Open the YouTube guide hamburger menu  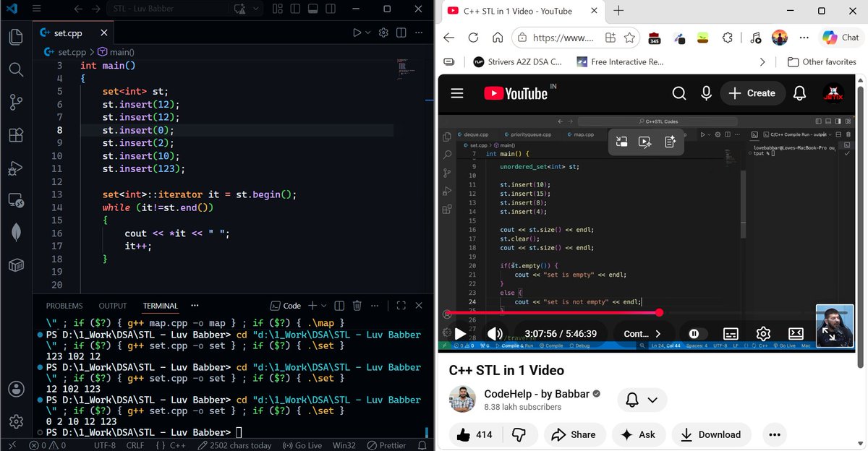(456, 93)
